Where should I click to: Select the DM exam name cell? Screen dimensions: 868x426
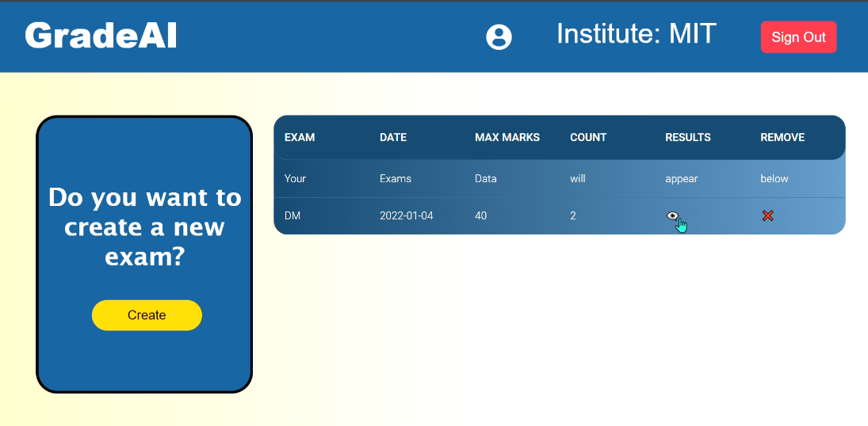coord(293,215)
